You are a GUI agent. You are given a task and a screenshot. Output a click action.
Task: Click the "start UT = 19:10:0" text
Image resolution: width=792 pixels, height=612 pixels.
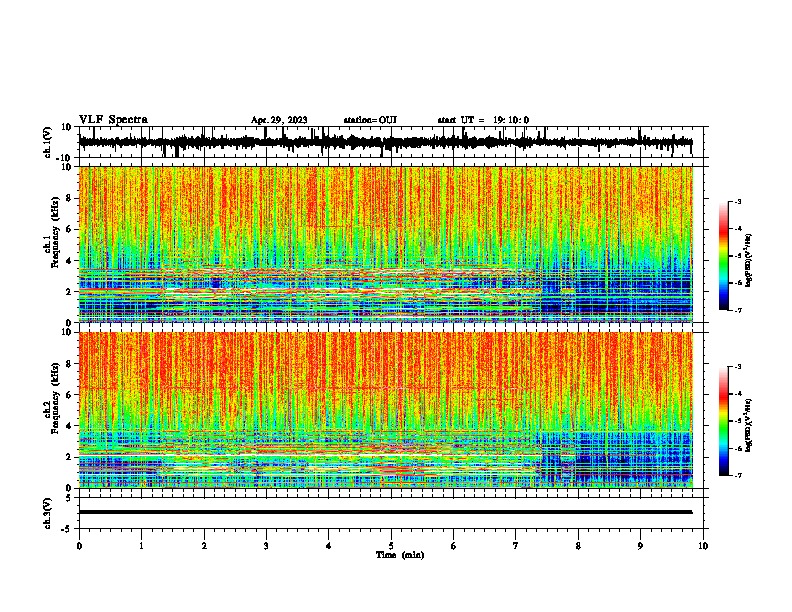pos(483,120)
